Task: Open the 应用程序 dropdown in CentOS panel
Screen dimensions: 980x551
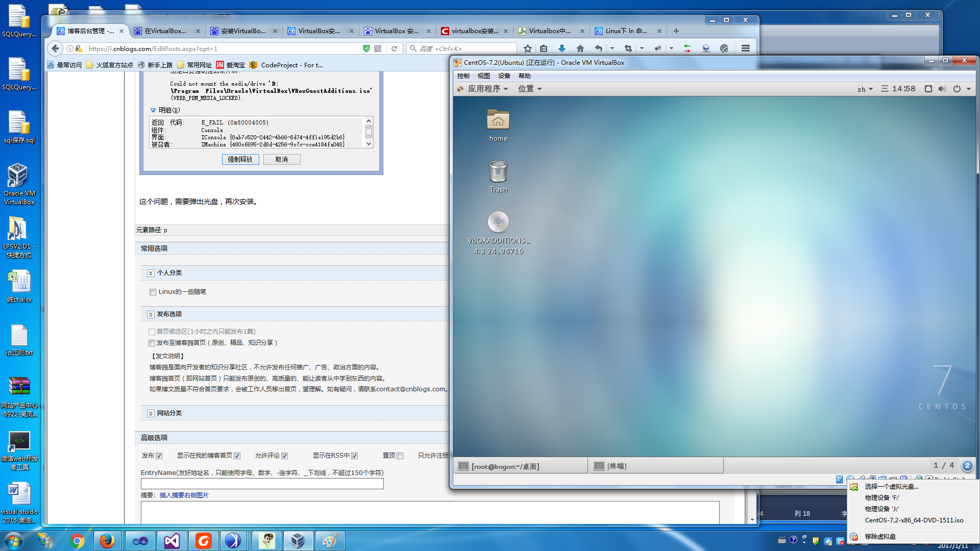Action: (487, 89)
